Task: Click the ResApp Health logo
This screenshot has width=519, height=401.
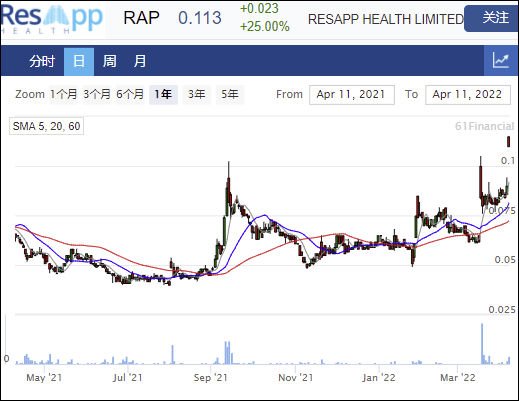Action: coord(52,19)
